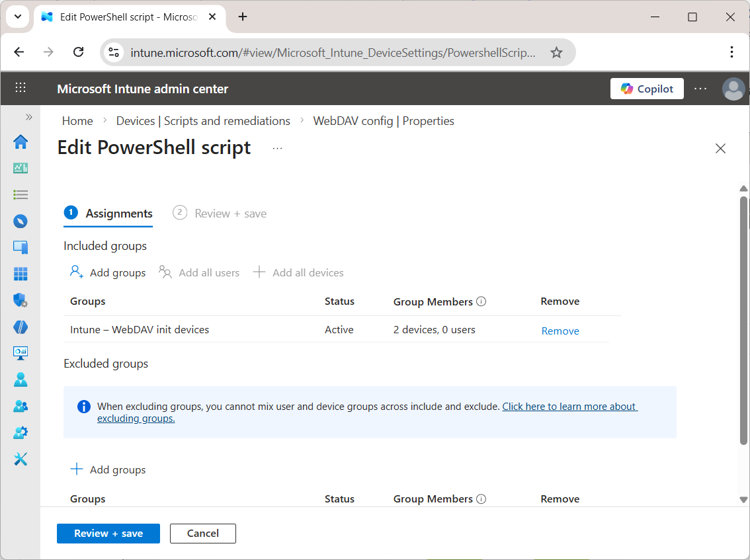Open the Dashboard chart icon in sidebar
750x560 pixels.
pyautogui.click(x=20, y=168)
